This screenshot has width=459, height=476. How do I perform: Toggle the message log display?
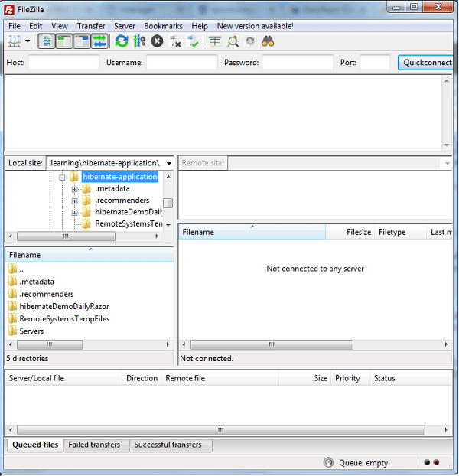pyautogui.click(x=47, y=41)
